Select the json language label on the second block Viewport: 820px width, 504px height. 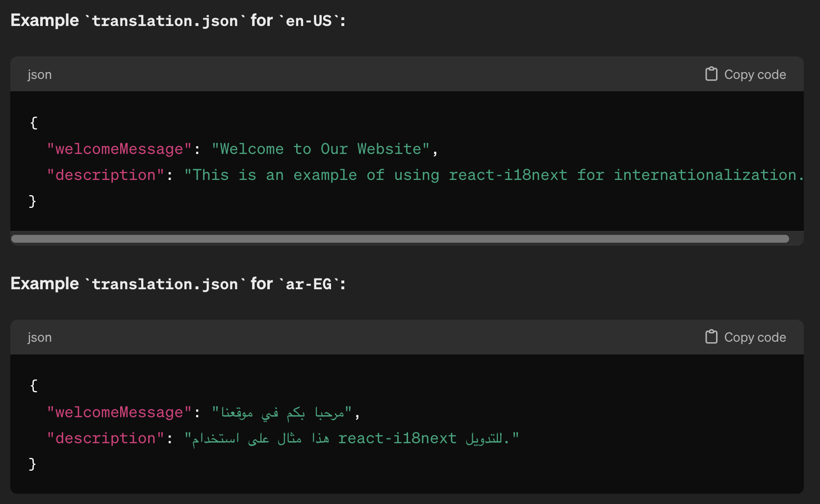(39, 337)
